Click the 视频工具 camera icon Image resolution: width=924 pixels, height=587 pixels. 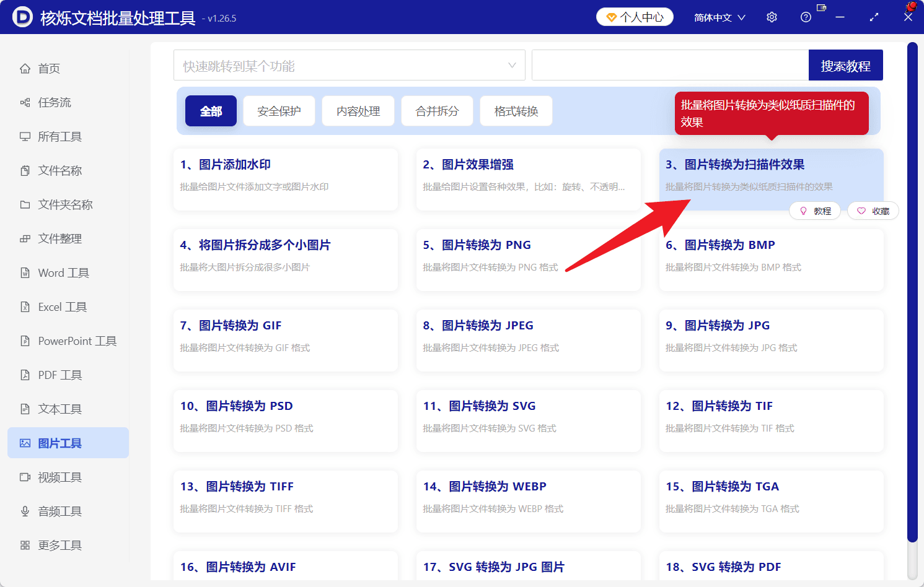click(25, 477)
